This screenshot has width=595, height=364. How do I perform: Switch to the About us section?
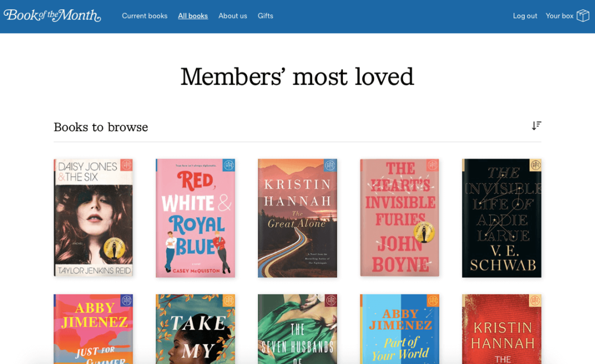coord(232,16)
